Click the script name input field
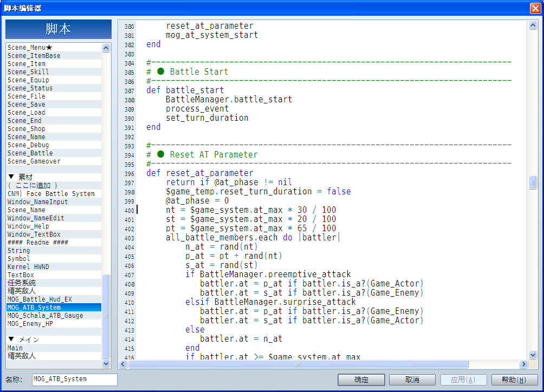This screenshot has height=392, width=544. pyautogui.click(x=75, y=380)
